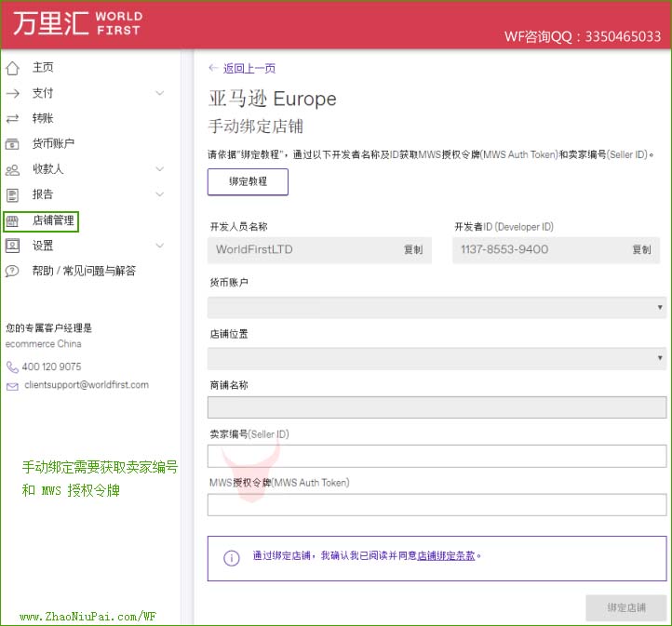This screenshot has width=672, height=626.
Task: Click the reports document icon
Action: (12, 195)
